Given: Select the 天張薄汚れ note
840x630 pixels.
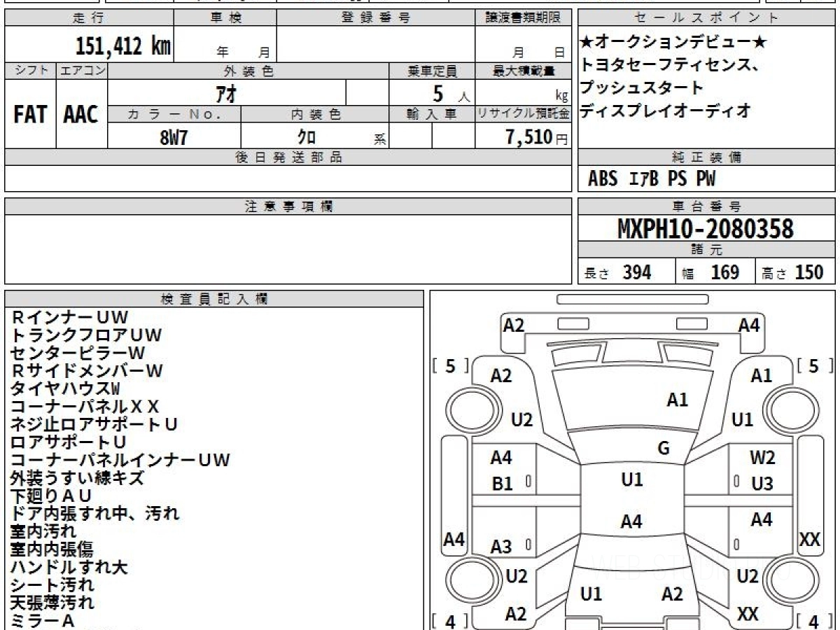Looking at the screenshot, I should pyautogui.click(x=52, y=603).
